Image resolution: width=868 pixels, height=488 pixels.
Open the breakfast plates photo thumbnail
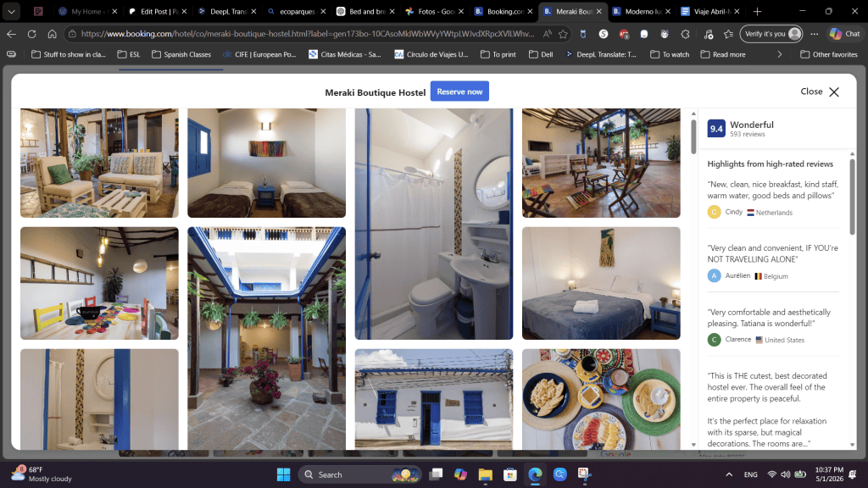pos(601,398)
